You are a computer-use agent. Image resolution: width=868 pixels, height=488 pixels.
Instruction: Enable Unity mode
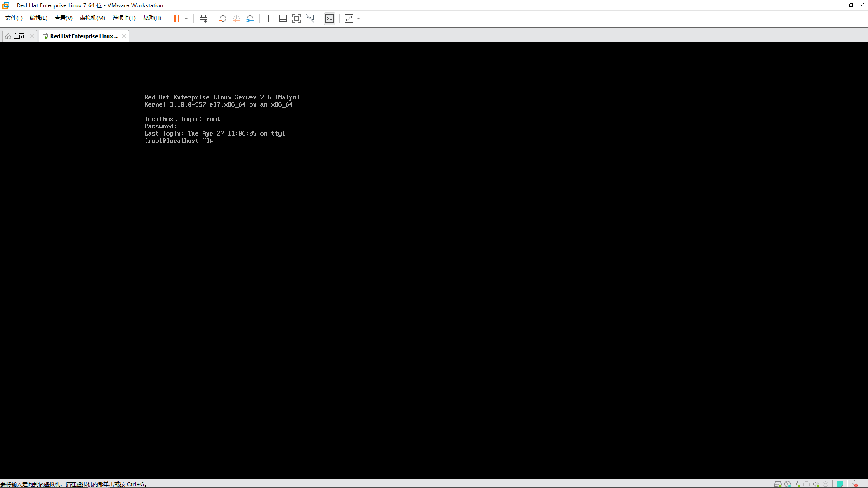310,19
